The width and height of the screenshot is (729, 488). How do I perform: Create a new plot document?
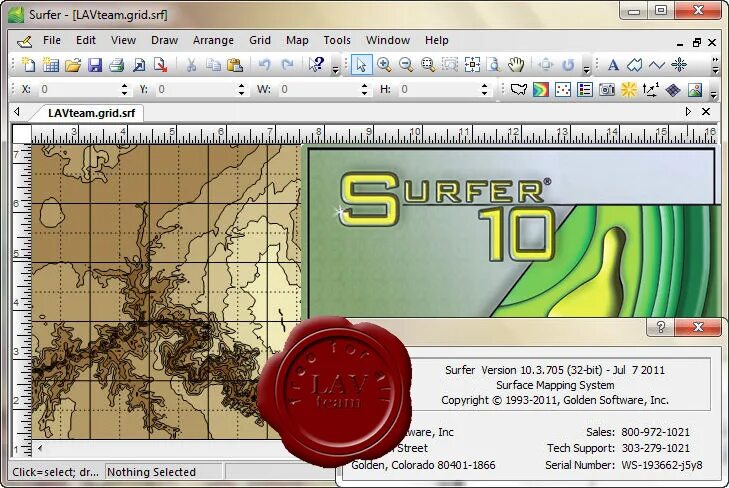[x=28, y=65]
